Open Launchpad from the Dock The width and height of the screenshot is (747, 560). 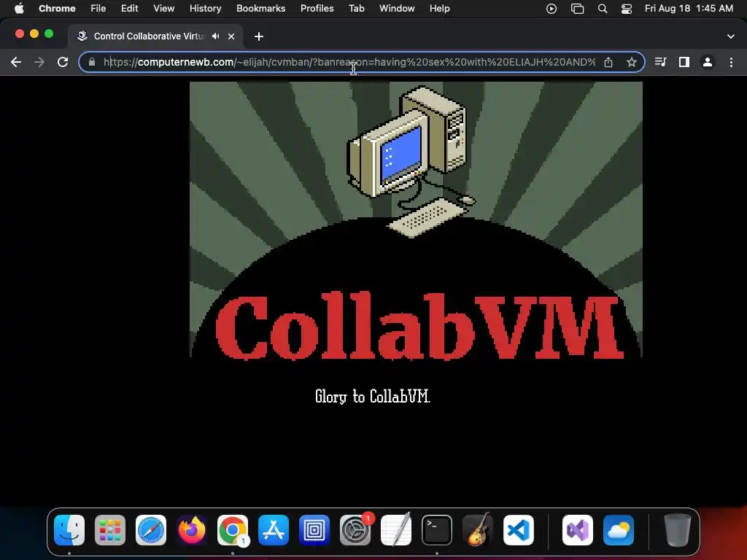pyautogui.click(x=110, y=530)
